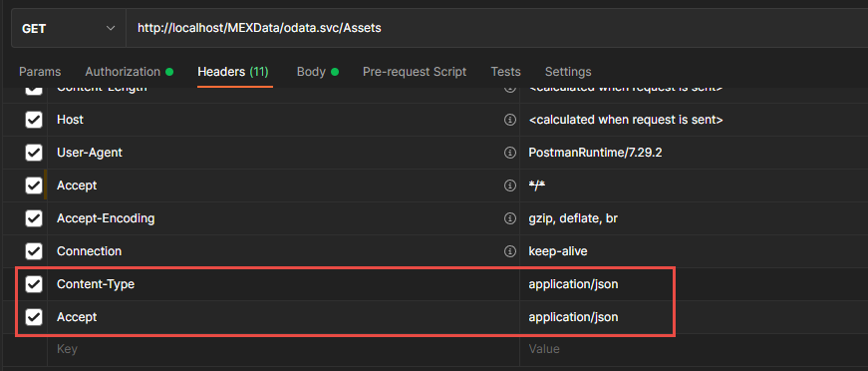This screenshot has width=868, height=371.
Task: Click the empty Key input field
Action: [x=283, y=349]
